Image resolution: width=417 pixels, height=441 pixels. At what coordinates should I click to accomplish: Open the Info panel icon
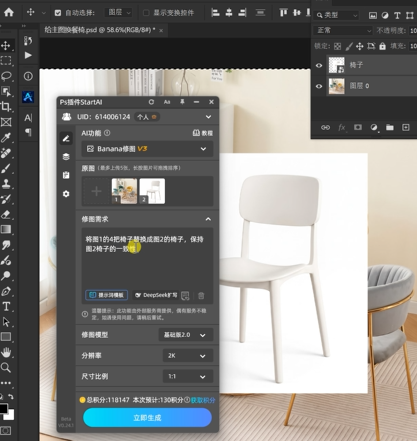pos(28,76)
